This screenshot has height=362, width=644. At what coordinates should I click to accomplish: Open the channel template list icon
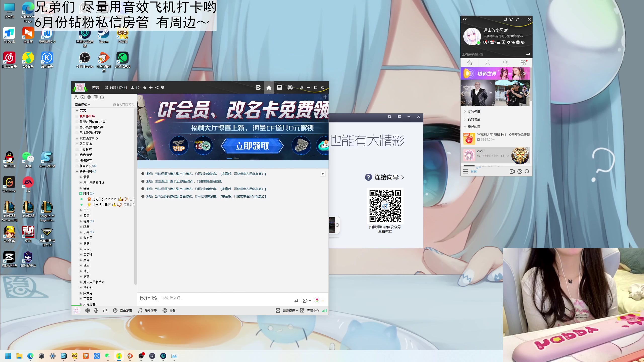[279, 87]
